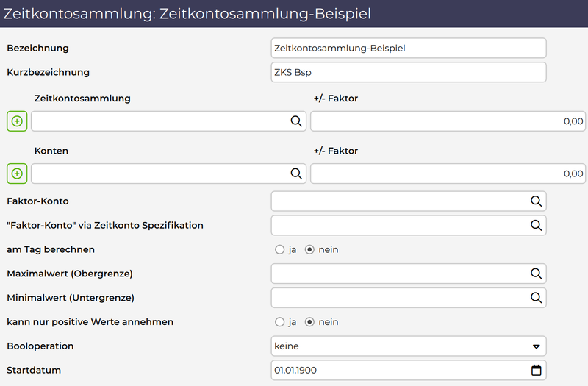
Task: Expand the Booloperation dropdown
Action: (537, 346)
